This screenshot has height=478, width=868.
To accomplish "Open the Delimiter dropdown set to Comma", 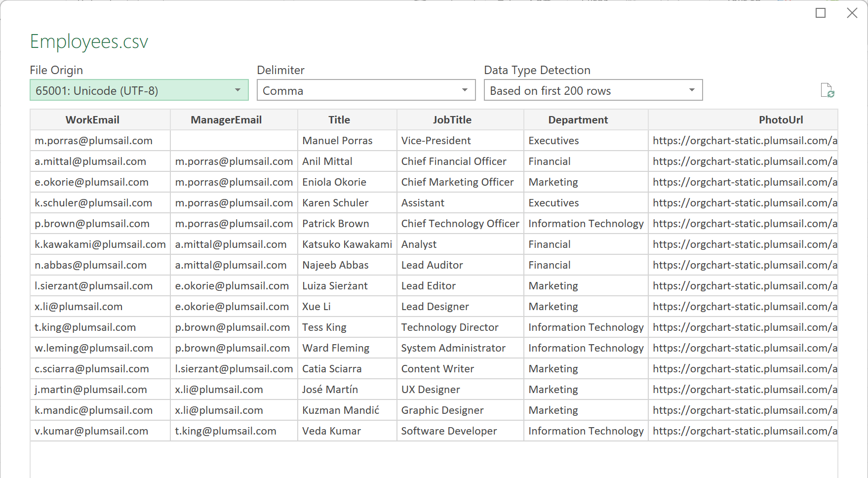I will click(x=366, y=90).
